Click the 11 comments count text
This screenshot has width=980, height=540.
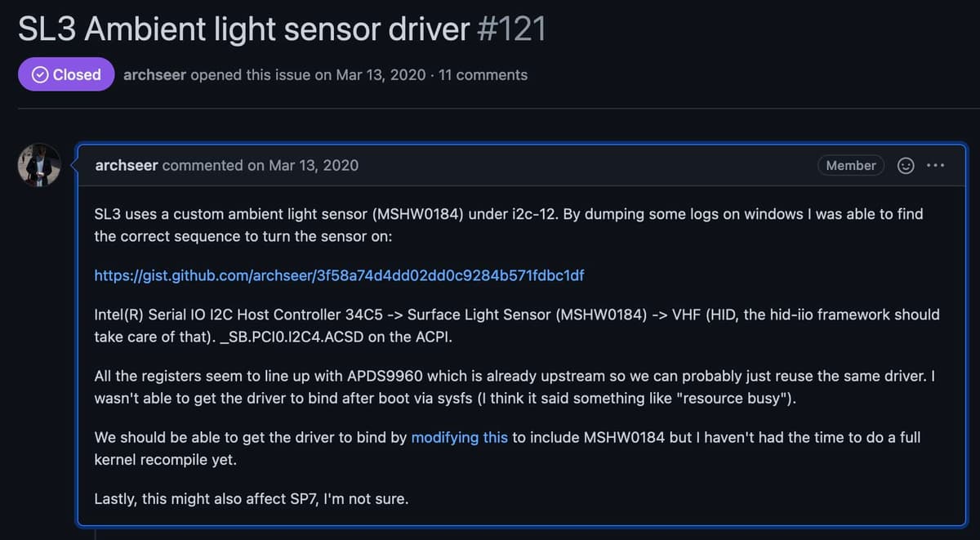pos(483,74)
